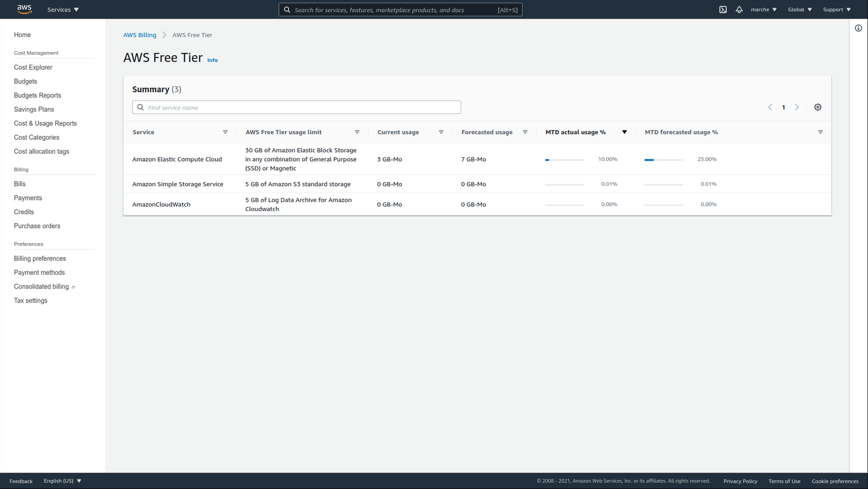
Task: Click the 7 GB-Mo forecasted usage cell
Action: pos(473,159)
